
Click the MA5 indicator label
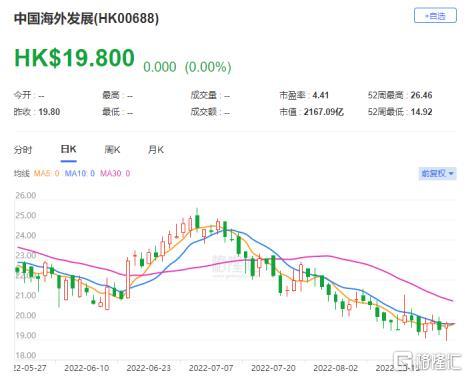coord(46,173)
